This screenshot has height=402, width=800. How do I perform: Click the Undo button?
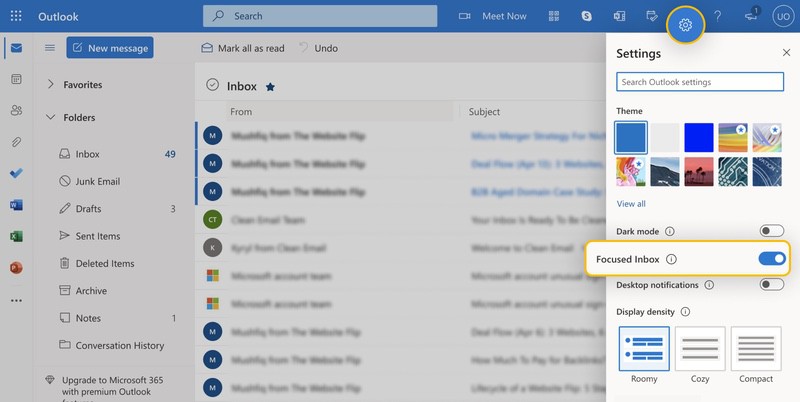318,48
